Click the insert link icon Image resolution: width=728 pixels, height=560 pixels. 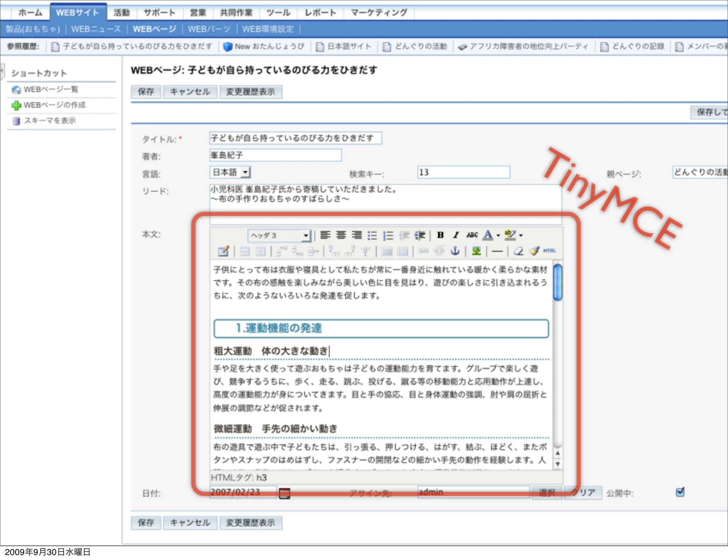click(423, 251)
